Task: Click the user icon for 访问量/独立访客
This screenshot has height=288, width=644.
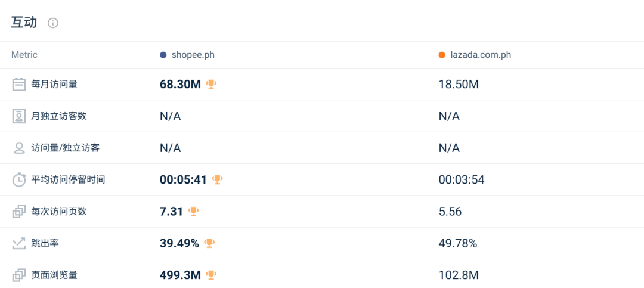Action: (x=19, y=148)
